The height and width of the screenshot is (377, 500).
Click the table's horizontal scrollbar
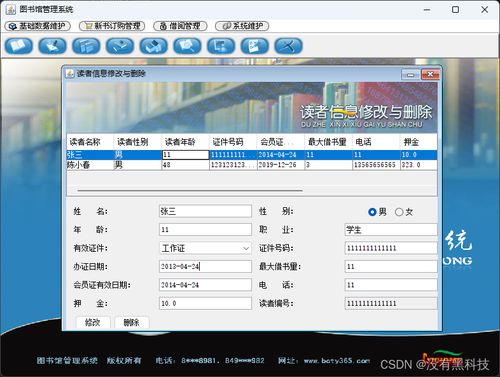[190, 191]
